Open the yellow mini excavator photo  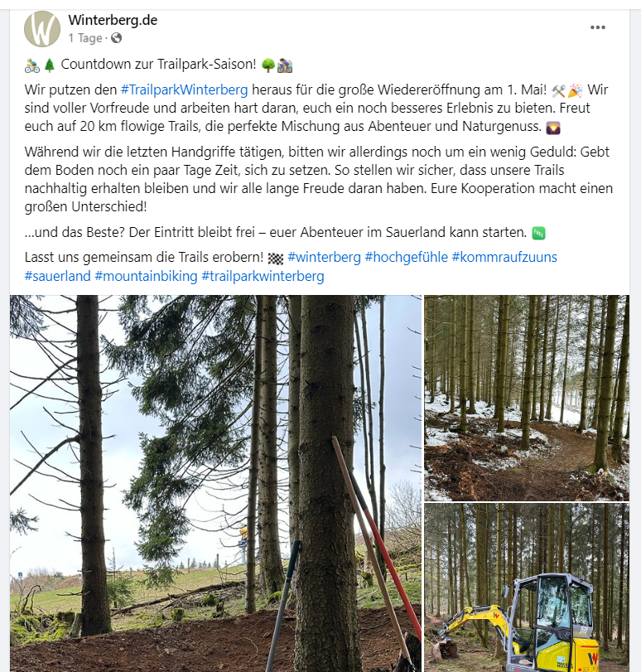click(x=527, y=588)
